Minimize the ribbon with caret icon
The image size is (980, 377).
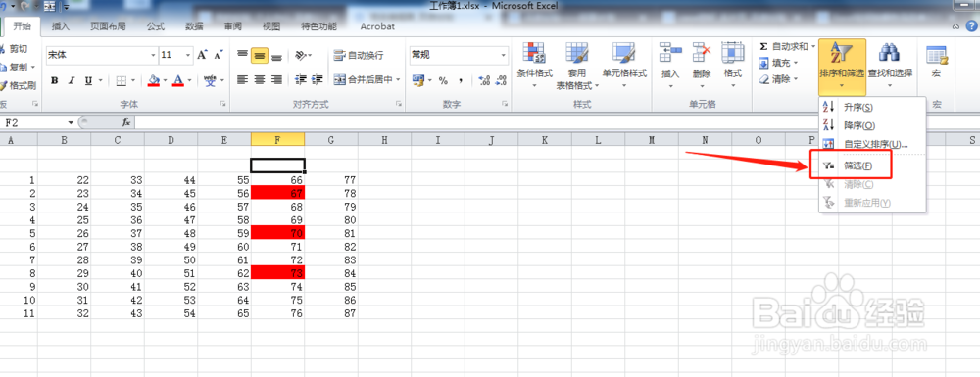955,26
